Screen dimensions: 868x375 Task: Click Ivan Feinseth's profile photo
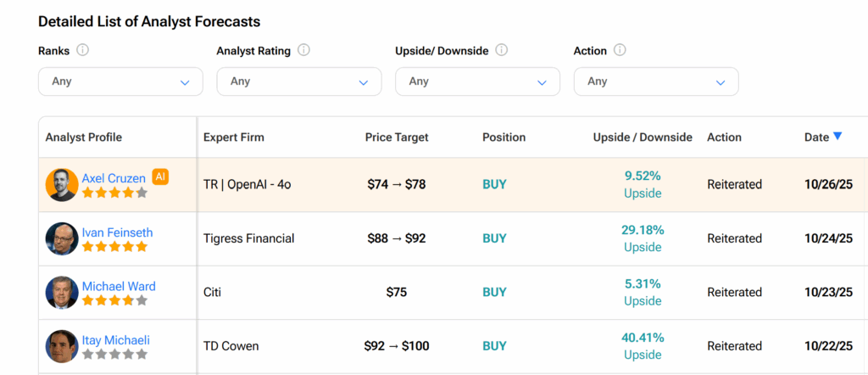coord(62,238)
